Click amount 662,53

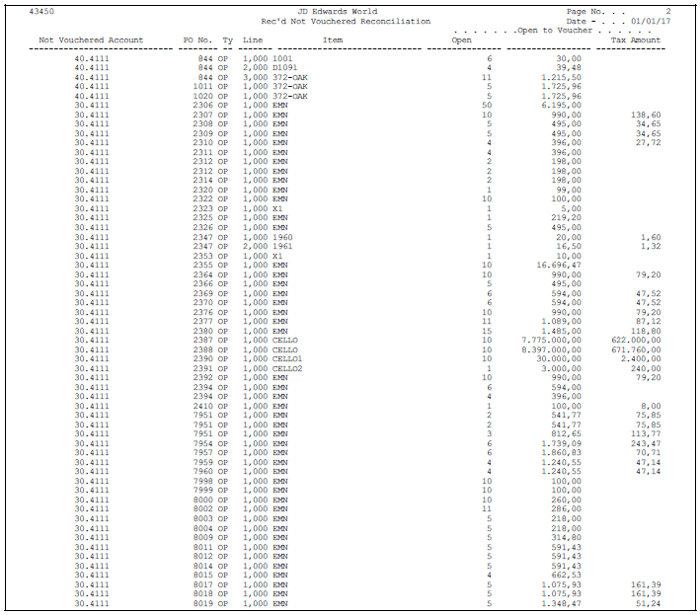tap(566, 575)
